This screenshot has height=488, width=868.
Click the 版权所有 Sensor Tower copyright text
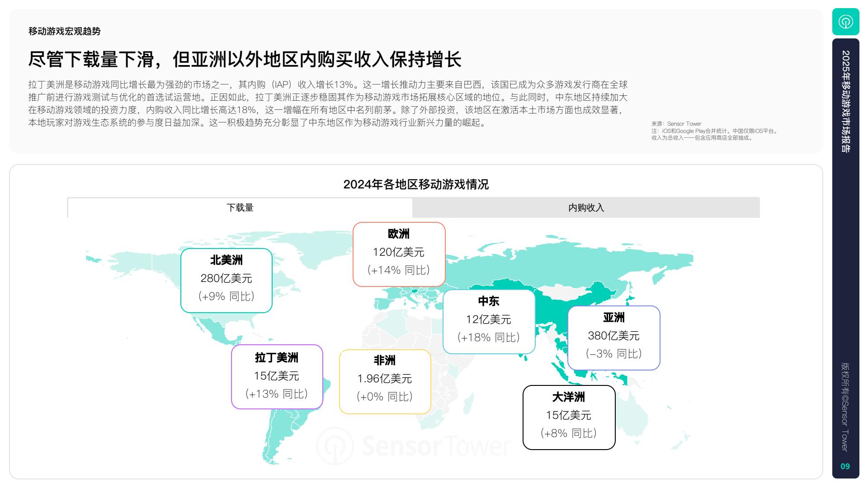point(844,407)
